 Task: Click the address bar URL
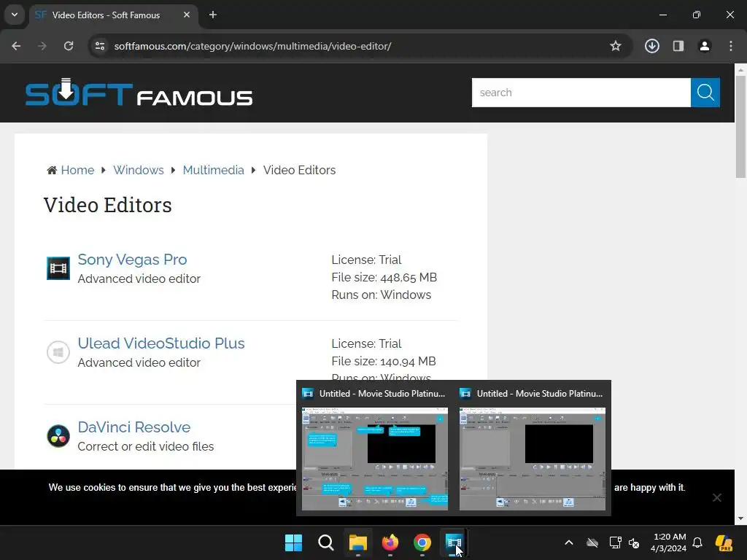(252, 46)
